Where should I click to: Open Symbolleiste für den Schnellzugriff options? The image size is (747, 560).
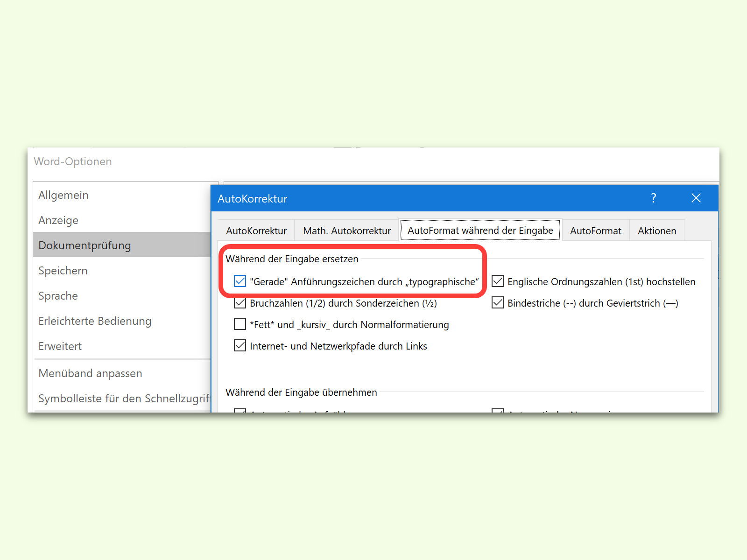point(122,399)
